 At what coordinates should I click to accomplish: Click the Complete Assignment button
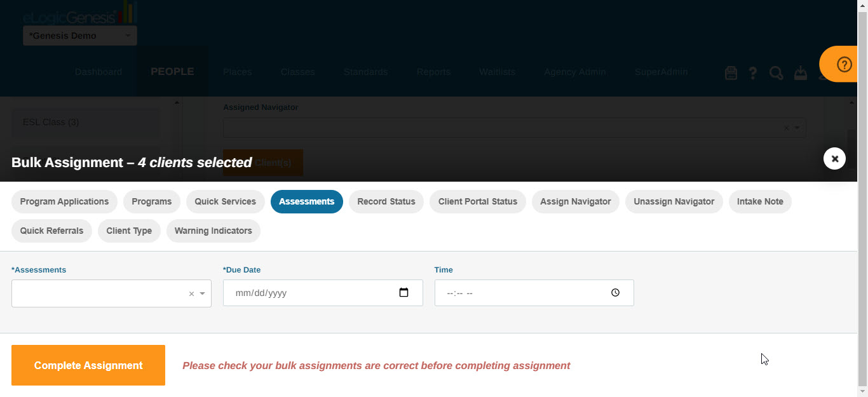[x=88, y=365]
